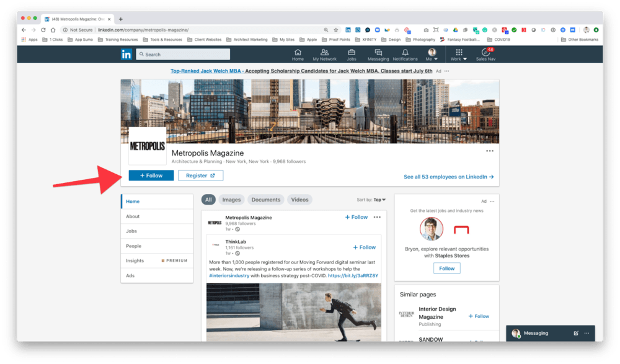This screenshot has width=620, height=364.
Task: Follow ThinkLab in the shared post
Action: tap(364, 247)
